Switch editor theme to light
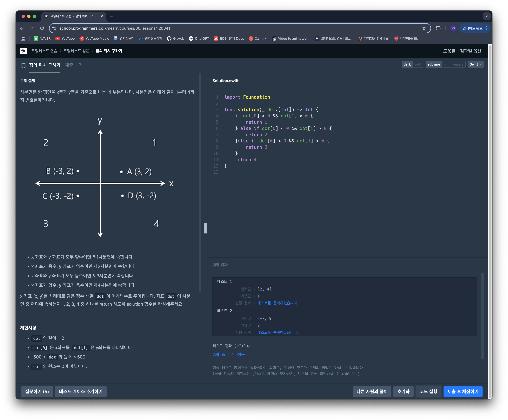This screenshot has height=420, width=508. click(418, 64)
